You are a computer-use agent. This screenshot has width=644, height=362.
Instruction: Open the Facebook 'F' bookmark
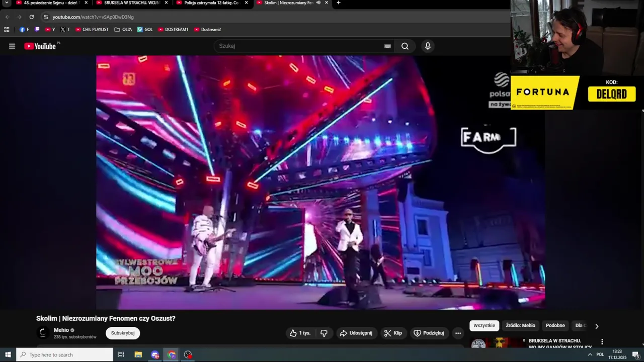[24, 30]
